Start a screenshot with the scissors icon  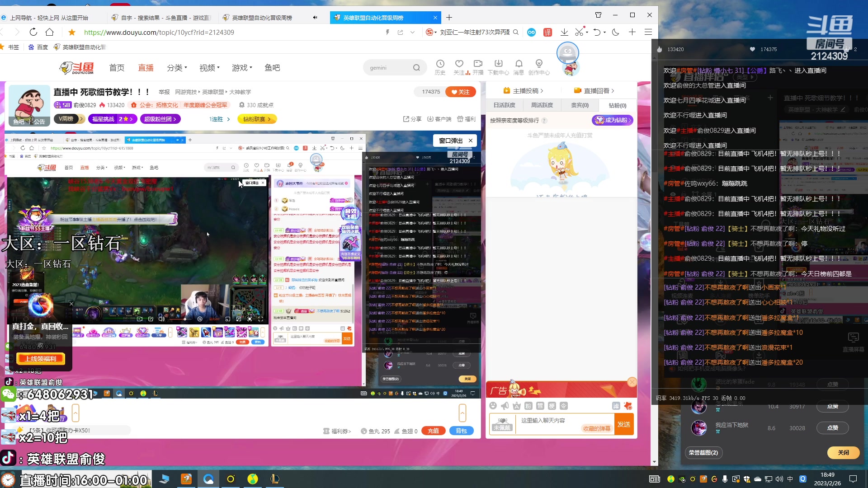579,32
